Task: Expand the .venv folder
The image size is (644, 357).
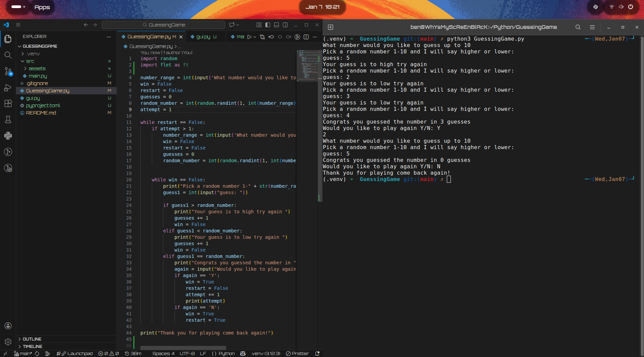Action: pyautogui.click(x=33, y=54)
